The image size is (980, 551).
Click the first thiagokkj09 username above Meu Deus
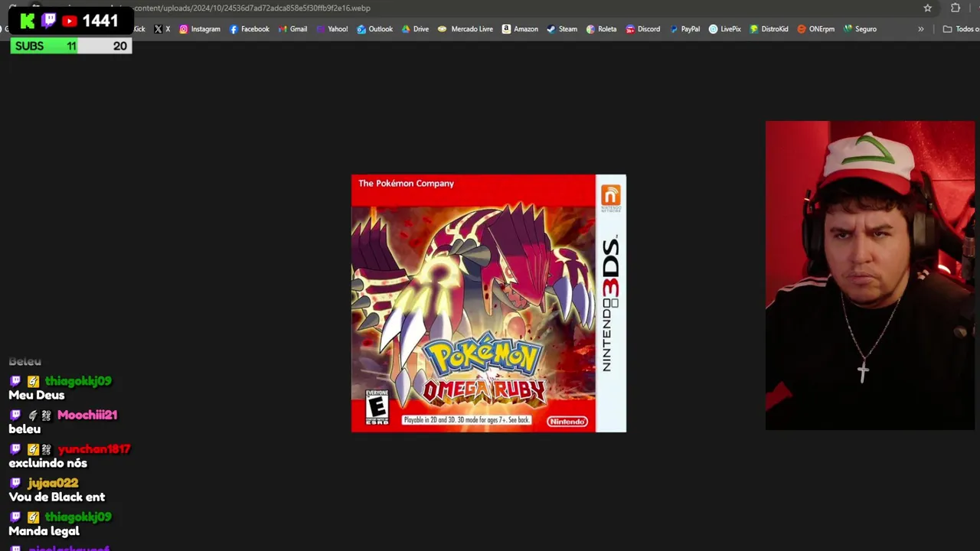[x=78, y=381]
